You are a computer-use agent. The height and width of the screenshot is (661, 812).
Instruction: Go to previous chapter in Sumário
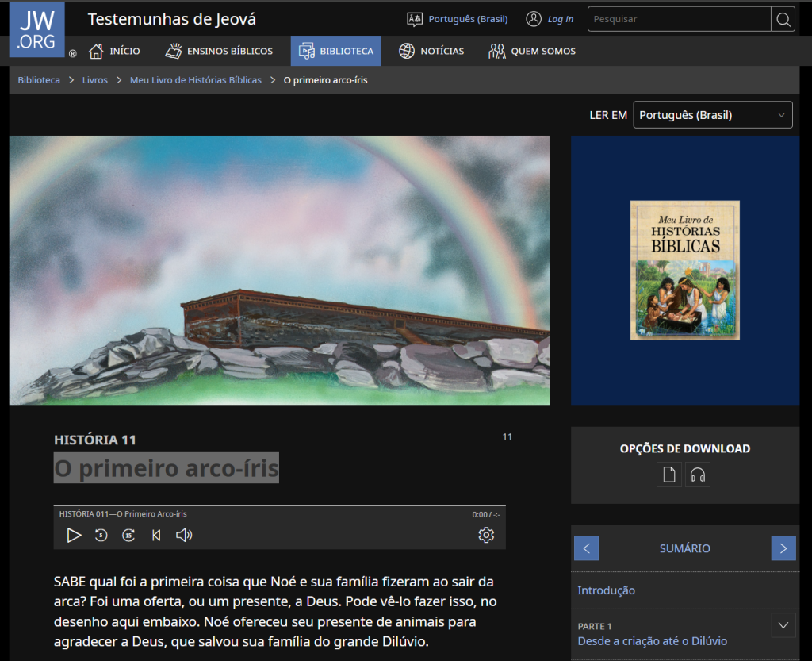(x=586, y=548)
